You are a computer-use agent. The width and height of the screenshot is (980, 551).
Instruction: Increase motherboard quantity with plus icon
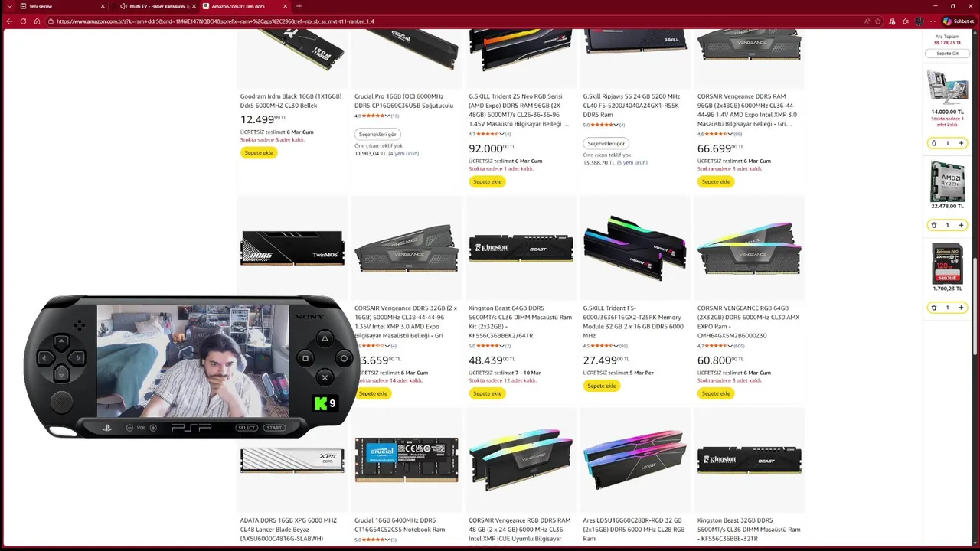pyautogui.click(x=961, y=143)
